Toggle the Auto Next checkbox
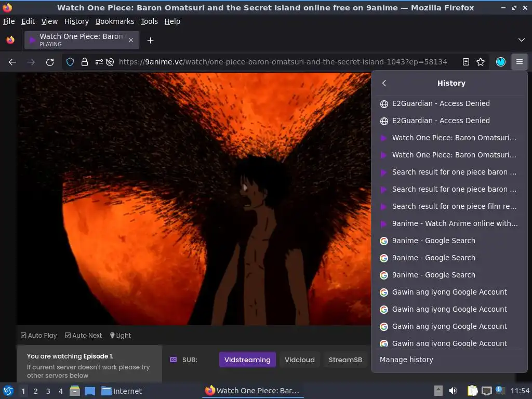Viewport: 532px width, 399px height. click(x=84, y=336)
